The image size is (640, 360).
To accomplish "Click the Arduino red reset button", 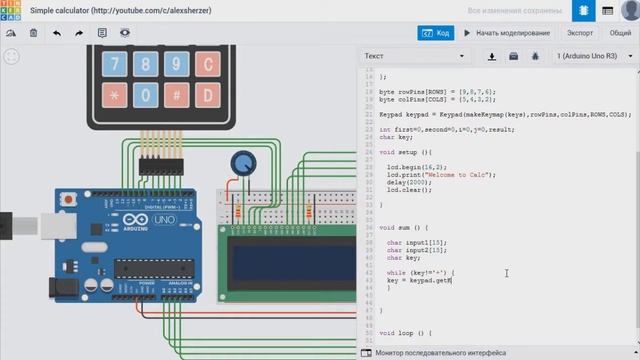I will [68, 200].
